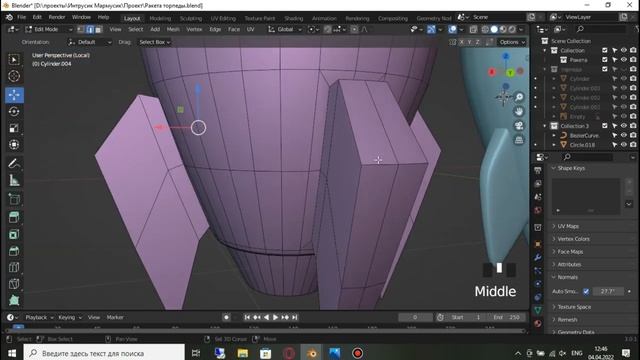Image resolution: width=640 pixels, height=360 pixels.
Task: Open the File menu
Action: 22,17
